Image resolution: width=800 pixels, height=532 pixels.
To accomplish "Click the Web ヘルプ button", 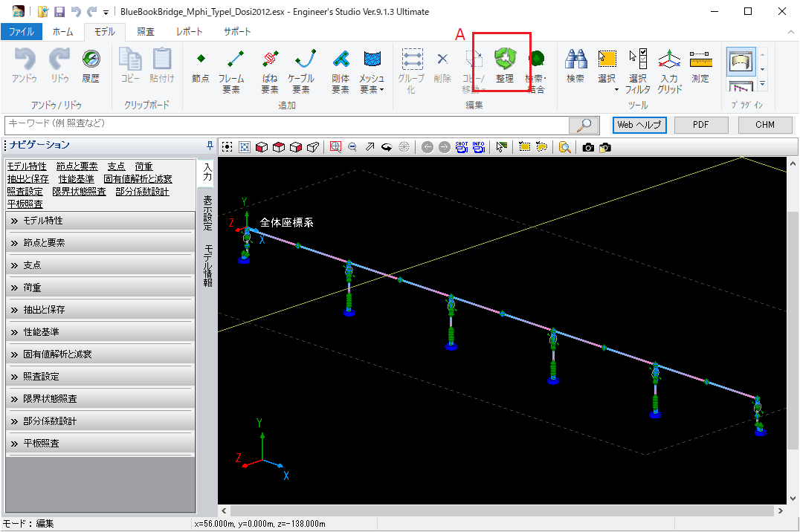I will click(x=639, y=125).
